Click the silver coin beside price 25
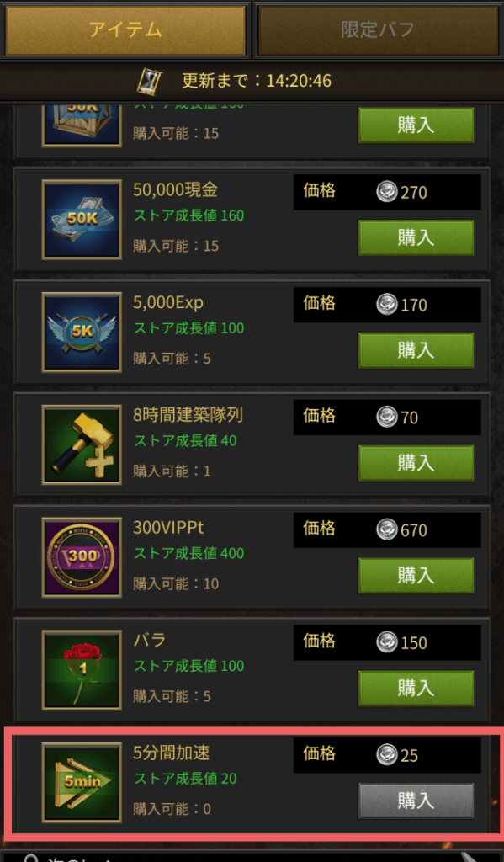Viewport: 504px width, 862px height. pyautogui.click(x=387, y=755)
